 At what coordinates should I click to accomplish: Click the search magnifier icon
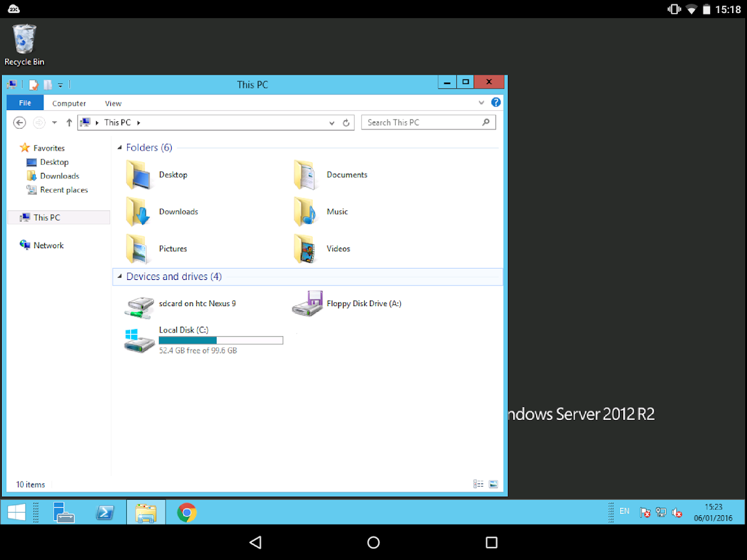486,123
